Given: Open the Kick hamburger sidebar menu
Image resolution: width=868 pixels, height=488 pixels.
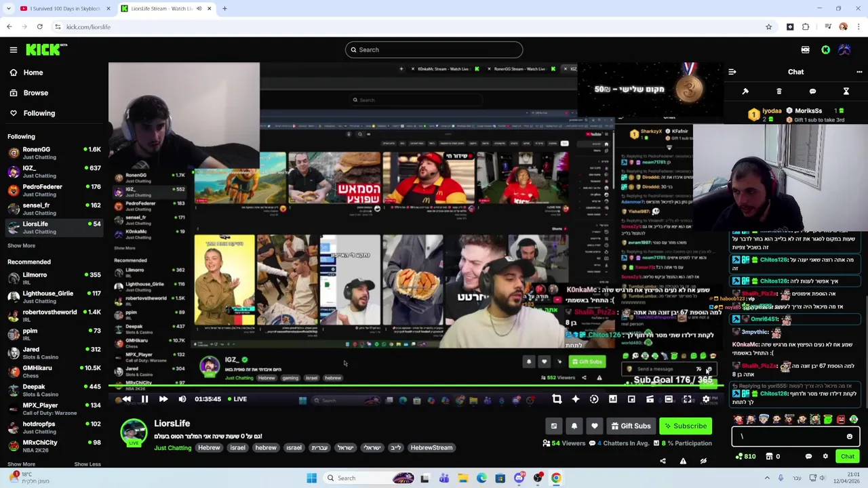Looking at the screenshot, I should tap(14, 49).
